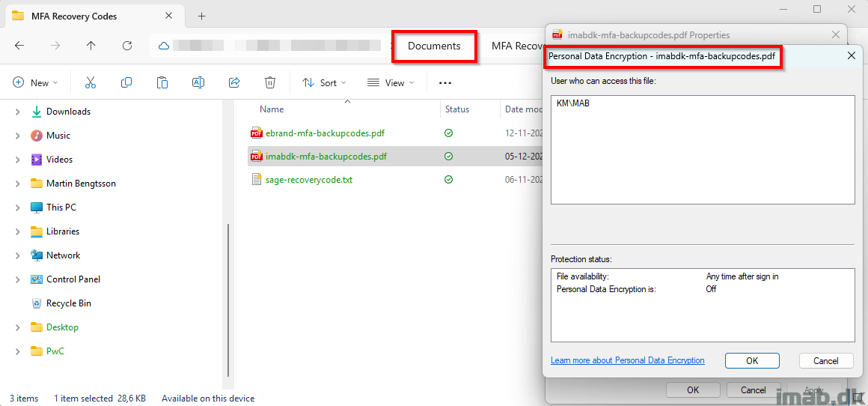The image size is (868, 406).
Task: Click See more ellipsis in toolbar
Action: (445, 82)
